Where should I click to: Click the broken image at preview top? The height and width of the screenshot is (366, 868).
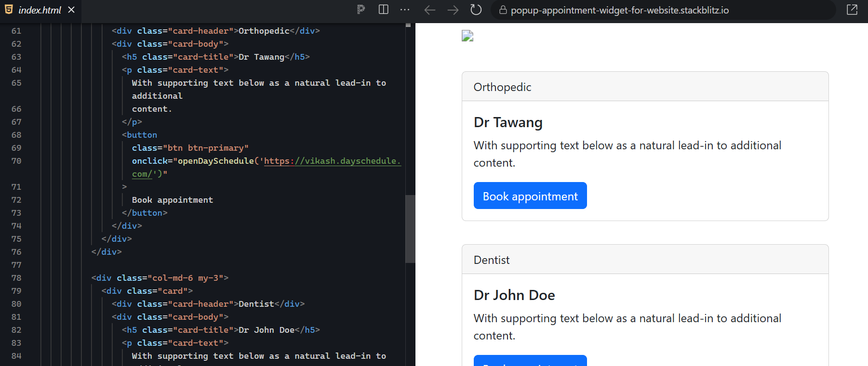click(x=467, y=36)
